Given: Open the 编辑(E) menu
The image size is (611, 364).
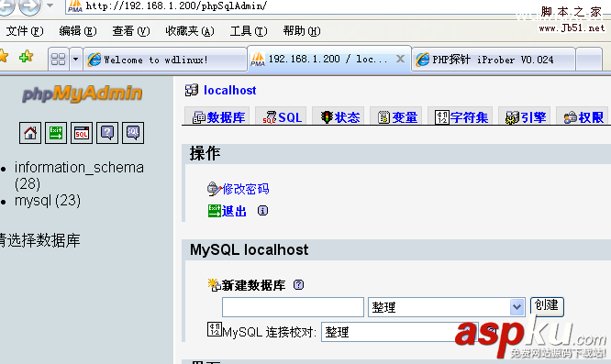Looking at the screenshot, I should pyautogui.click(x=78, y=31).
